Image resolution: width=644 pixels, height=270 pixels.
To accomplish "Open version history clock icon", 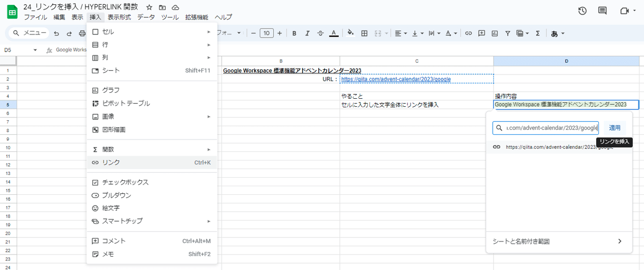I will pos(582,11).
